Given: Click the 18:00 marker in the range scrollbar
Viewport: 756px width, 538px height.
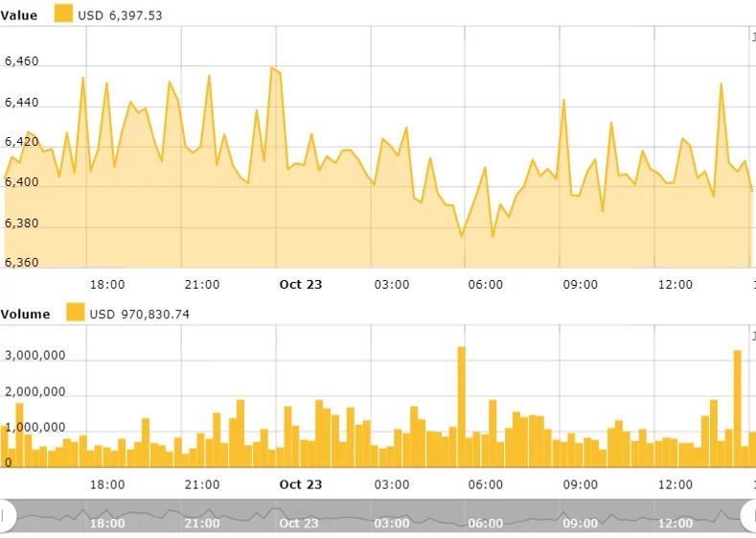Looking at the screenshot, I should (x=107, y=523).
